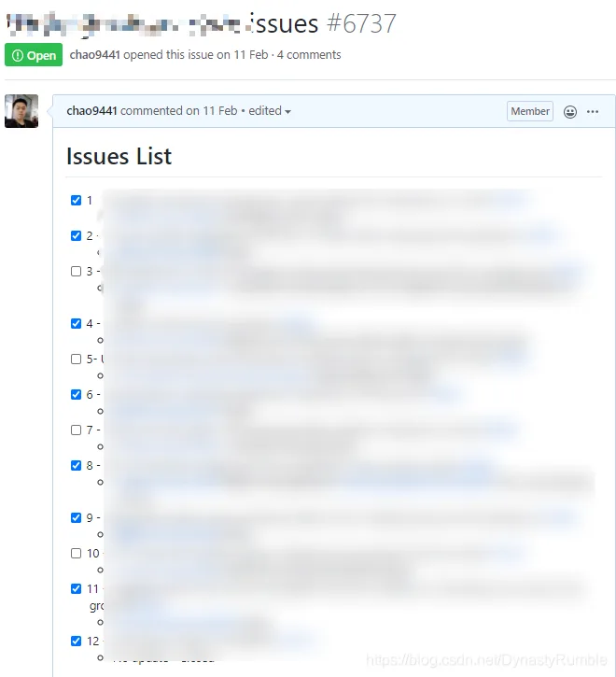616x677 pixels.
Task: Check the checkbox for item 7
Action: pyautogui.click(x=76, y=430)
